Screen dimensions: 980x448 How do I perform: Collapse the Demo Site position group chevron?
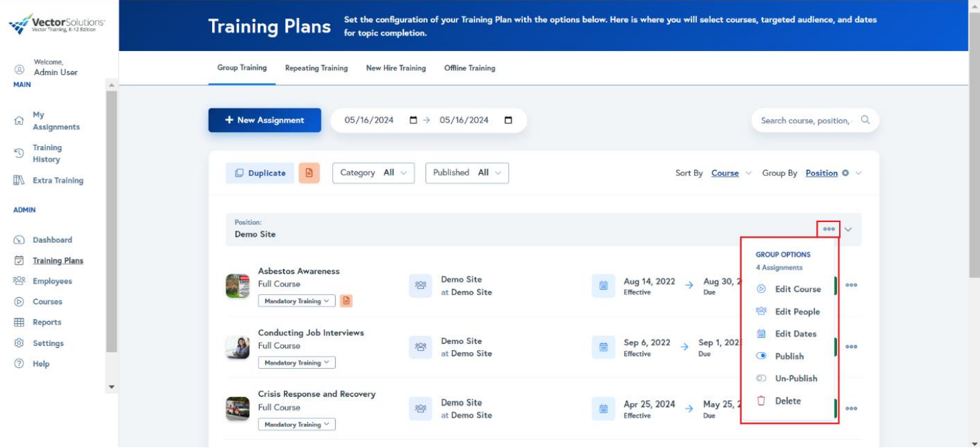(848, 229)
